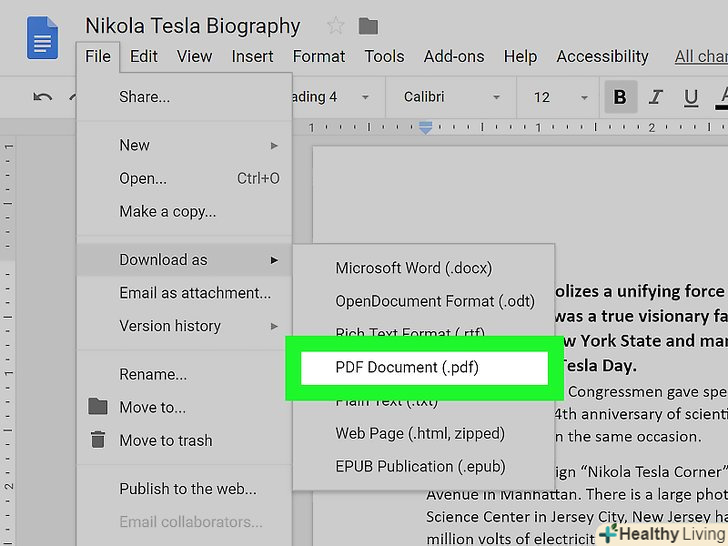Choose Microsoft Word (.docx) download
Viewport: 728px width, 546px height.
click(413, 268)
